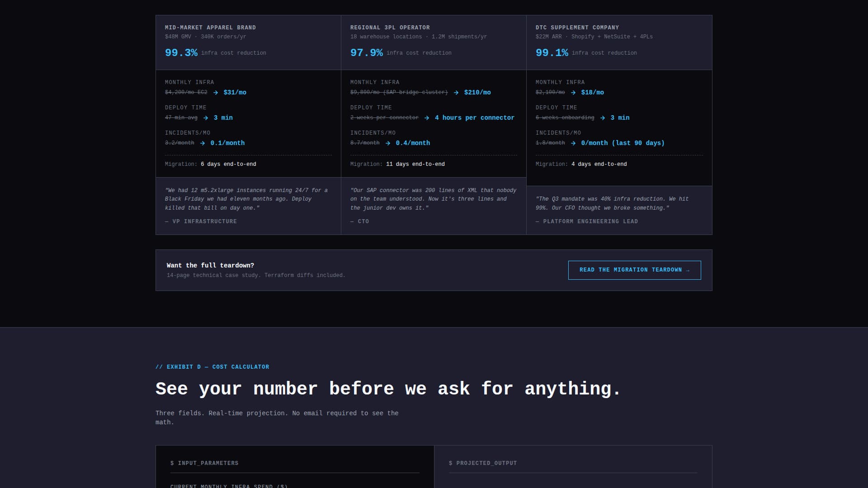Click arrow icon before 0/month (last 90 days)
The height and width of the screenshot is (488, 868).
click(573, 143)
